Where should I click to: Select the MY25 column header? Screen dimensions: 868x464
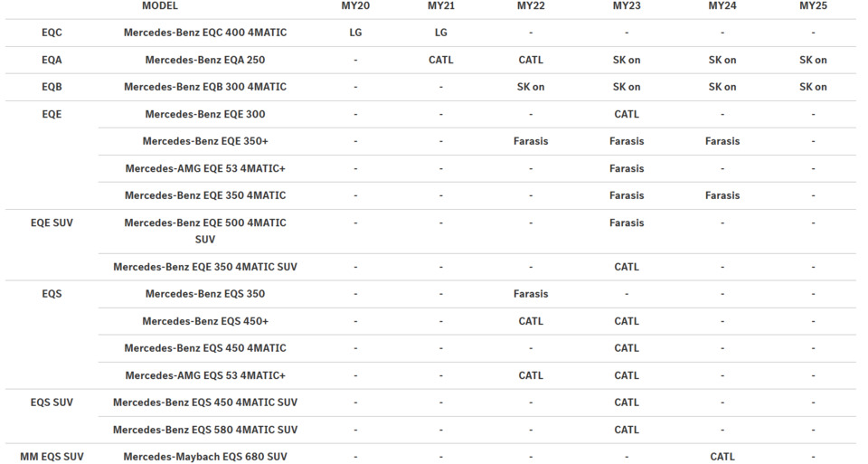tap(813, 5)
